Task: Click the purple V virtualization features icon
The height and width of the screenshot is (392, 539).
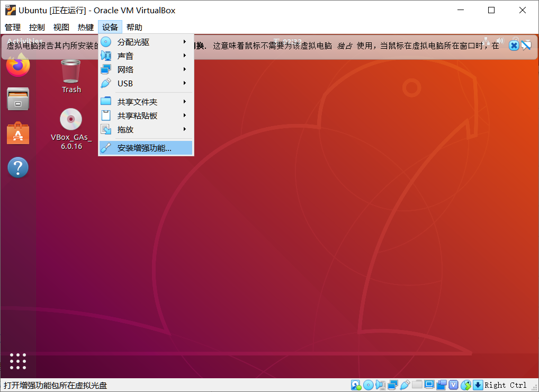Action: (x=453, y=385)
